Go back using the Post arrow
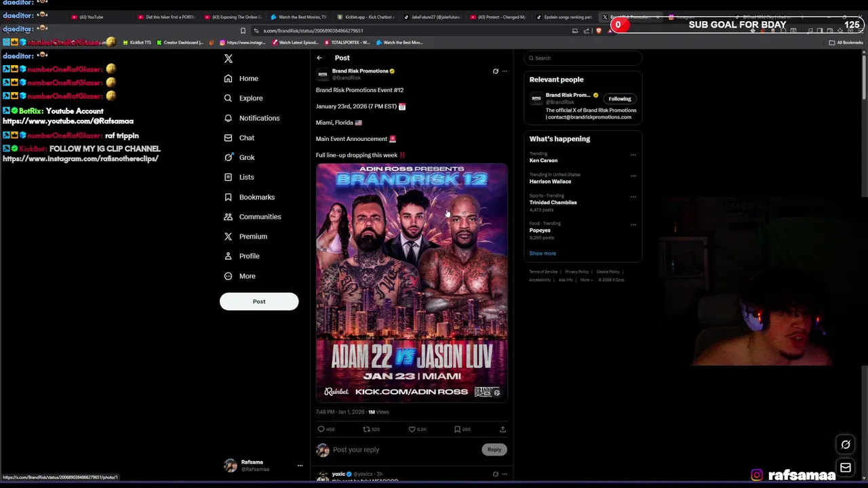The height and width of the screenshot is (488, 868). (x=319, y=58)
